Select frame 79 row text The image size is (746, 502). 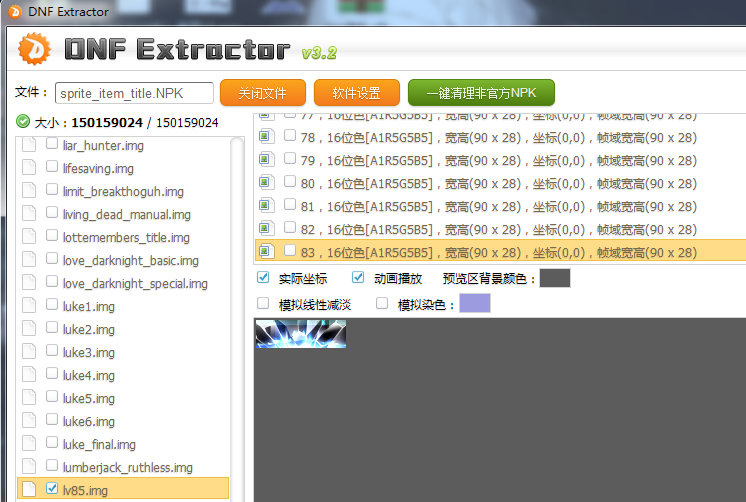pyautogui.click(x=499, y=160)
